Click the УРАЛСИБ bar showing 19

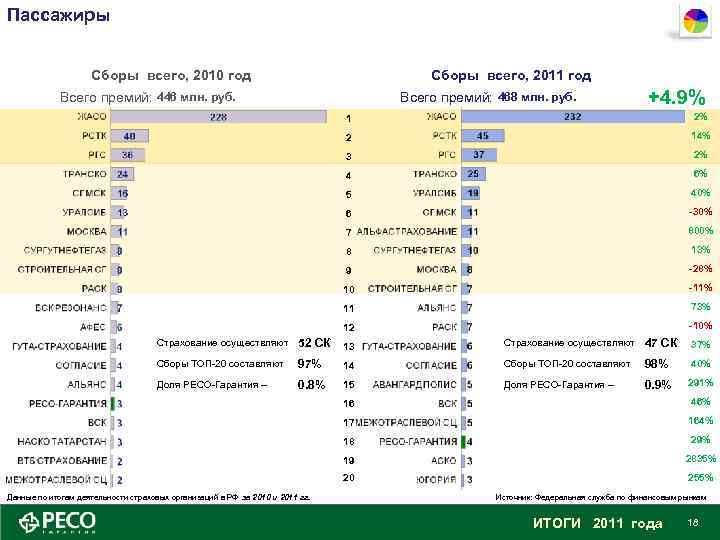471,193
